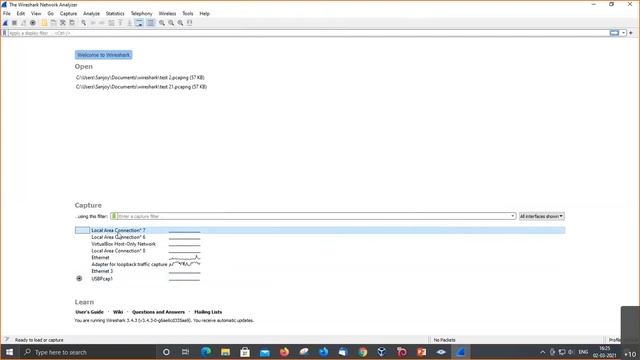
Task: Select the USBPcap1 interface row
Action: click(x=320, y=279)
